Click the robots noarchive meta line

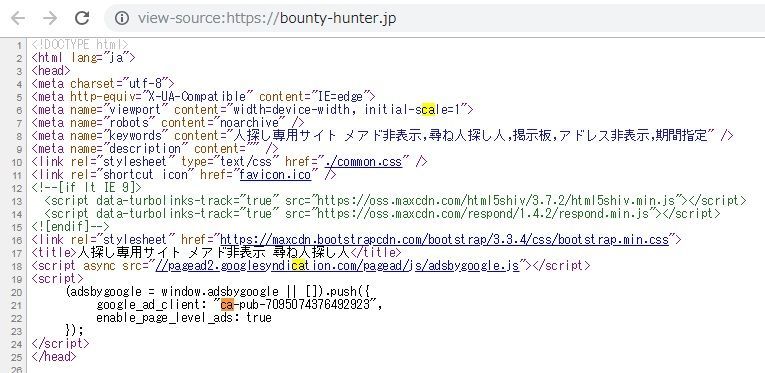pos(168,123)
